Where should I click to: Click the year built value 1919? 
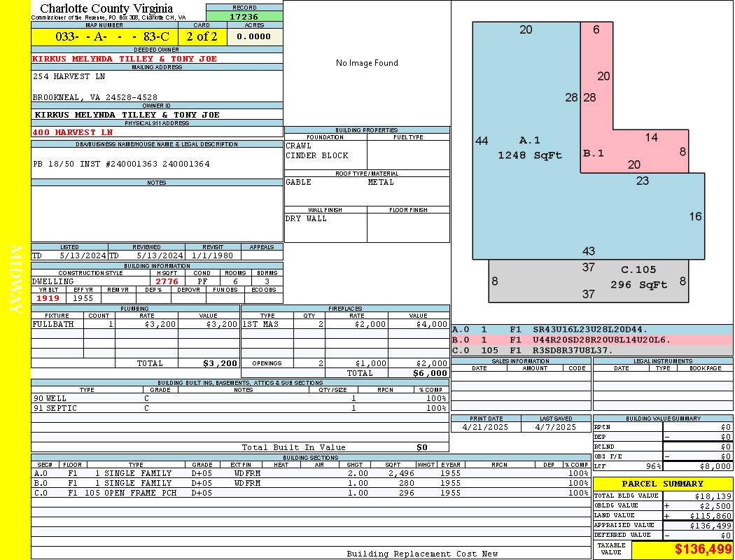click(46, 298)
